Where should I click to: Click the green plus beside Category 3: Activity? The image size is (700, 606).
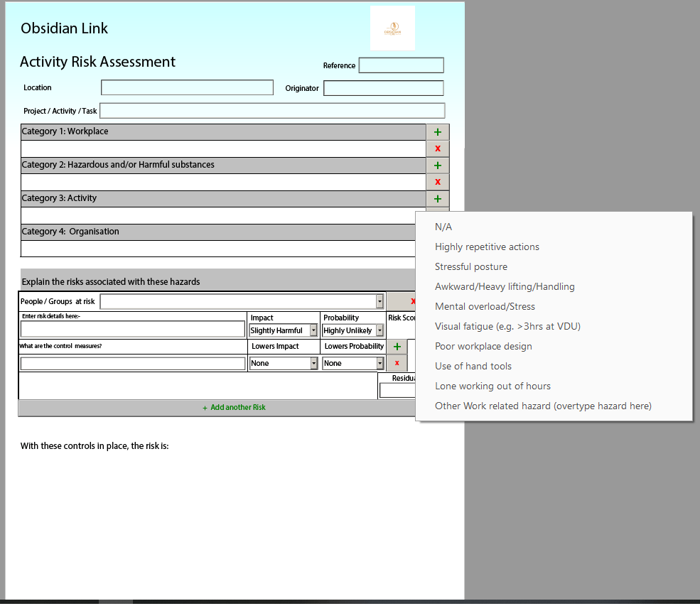click(437, 199)
